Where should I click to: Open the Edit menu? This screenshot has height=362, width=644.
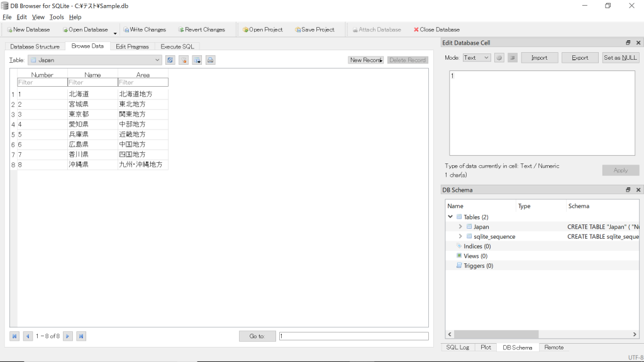(x=22, y=17)
